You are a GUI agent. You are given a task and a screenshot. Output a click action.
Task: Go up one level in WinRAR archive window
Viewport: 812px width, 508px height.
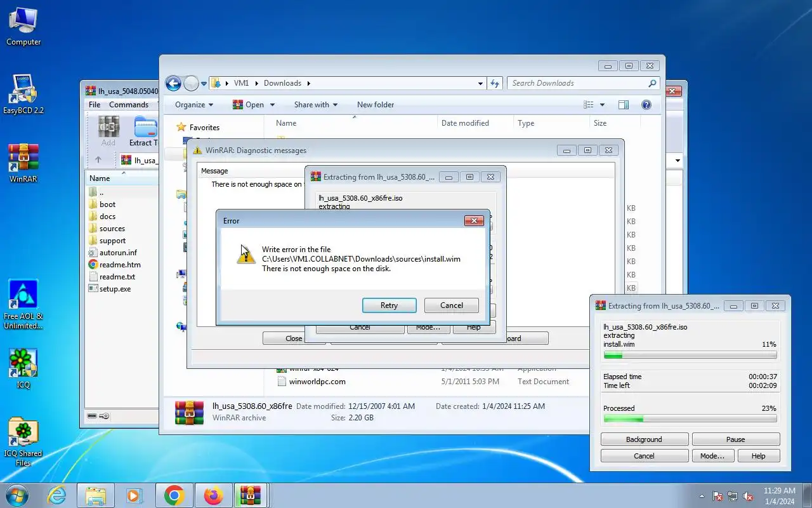point(98,160)
